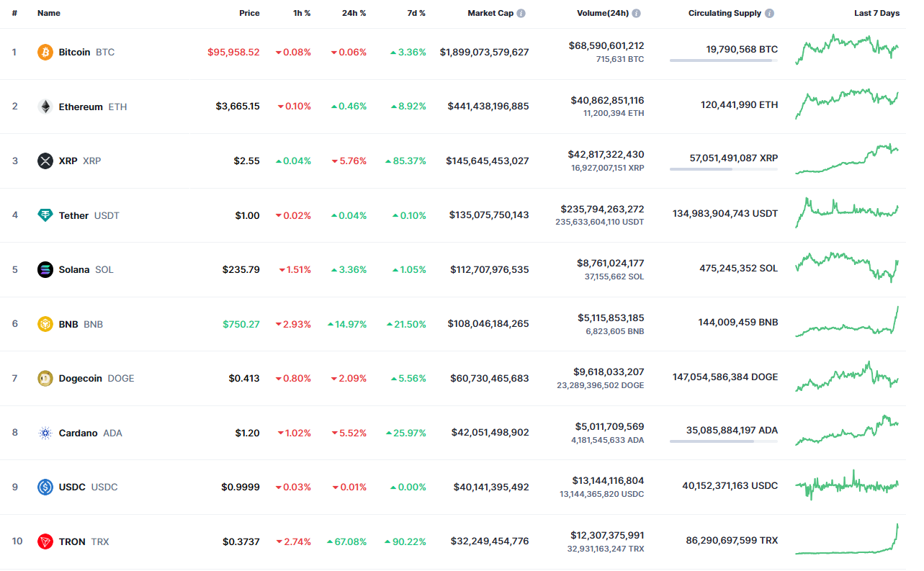Click XRP's circulating supply progress bar
The height and width of the screenshot is (571, 924).
coord(724,169)
